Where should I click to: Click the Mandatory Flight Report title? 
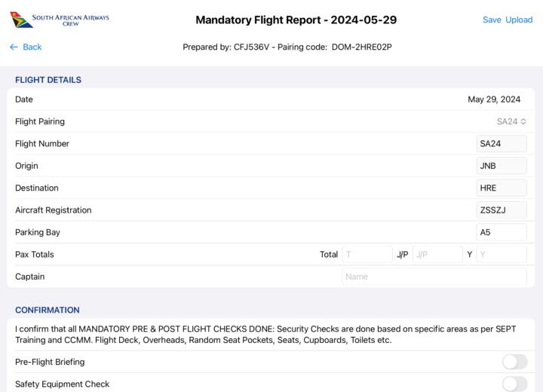click(x=296, y=20)
